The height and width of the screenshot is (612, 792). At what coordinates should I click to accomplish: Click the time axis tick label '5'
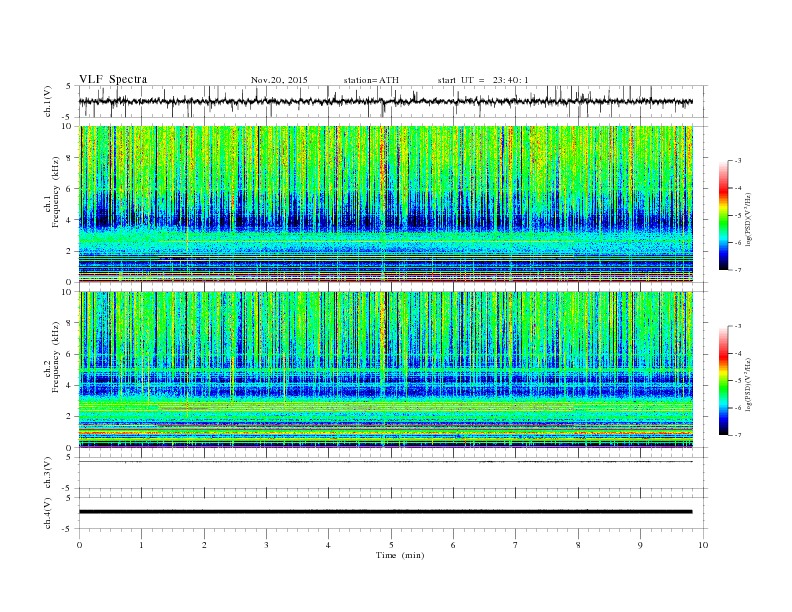(391, 545)
